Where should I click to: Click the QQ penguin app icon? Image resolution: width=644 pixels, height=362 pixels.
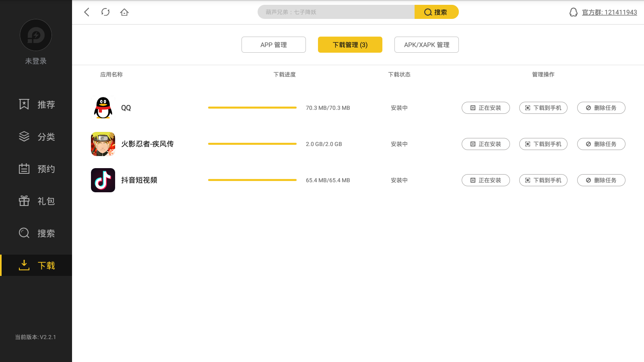pyautogui.click(x=103, y=108)
